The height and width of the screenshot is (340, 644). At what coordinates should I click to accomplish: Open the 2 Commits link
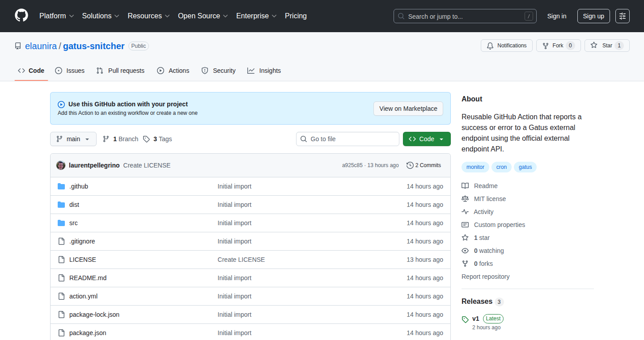424,165
